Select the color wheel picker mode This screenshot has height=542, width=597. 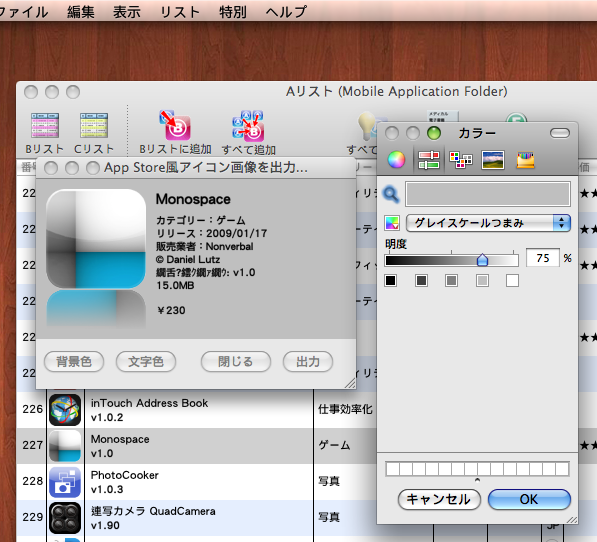point(396,159)
